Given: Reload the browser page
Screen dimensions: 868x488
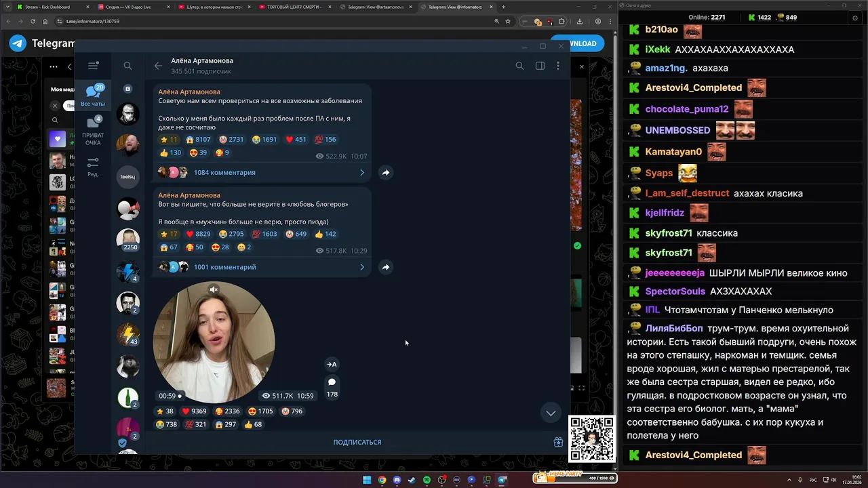Looking at the screenshot, I should coord(33,21).
